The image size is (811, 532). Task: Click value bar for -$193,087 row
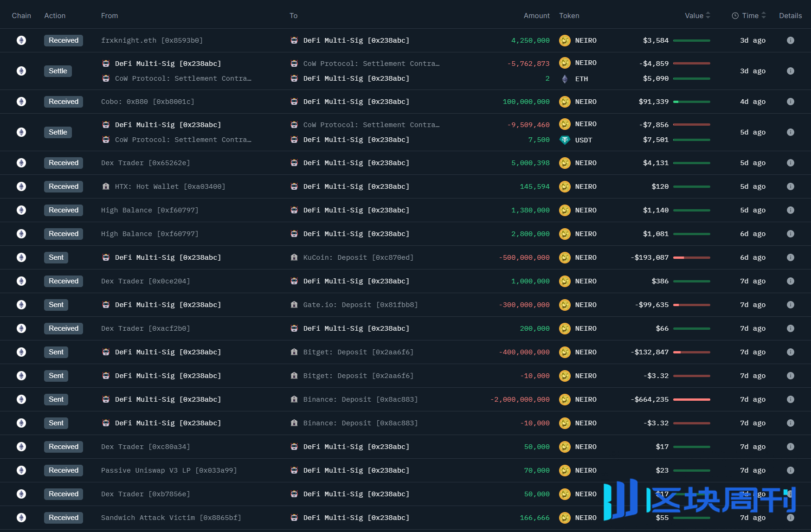[x=692, y=257]
